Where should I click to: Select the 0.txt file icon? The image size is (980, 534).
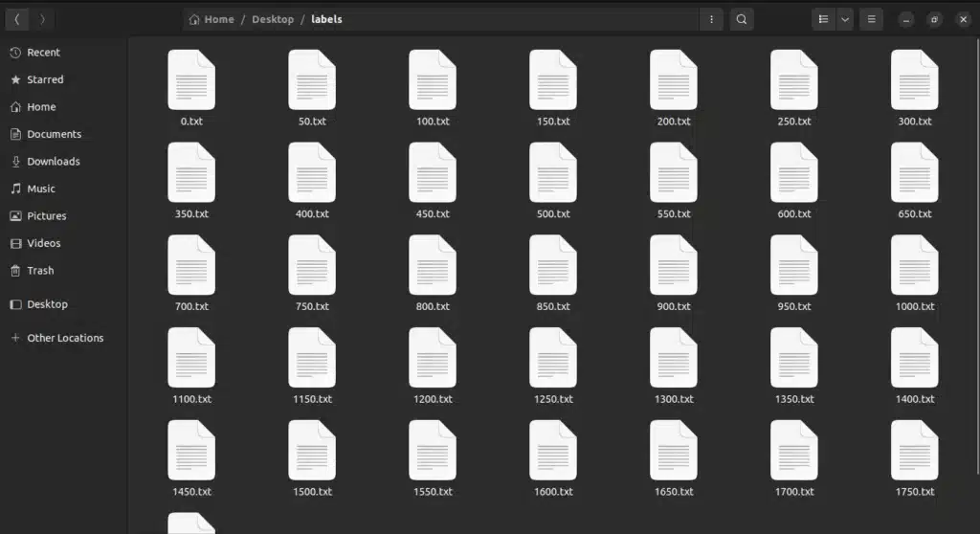coord(191,80)
